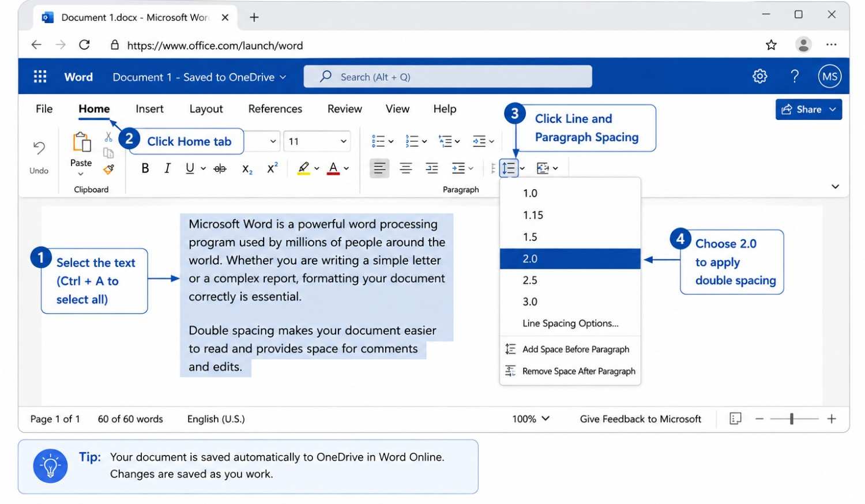Apply the Numbering list icon
The height and width of the screenshot is (504, 865).
(412, 141)
